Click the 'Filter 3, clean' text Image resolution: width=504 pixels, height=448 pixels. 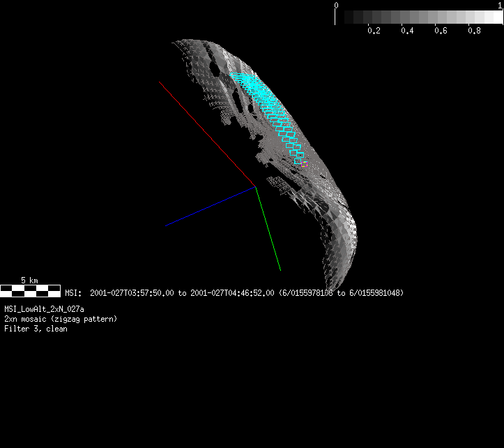[x=36, y=329]
